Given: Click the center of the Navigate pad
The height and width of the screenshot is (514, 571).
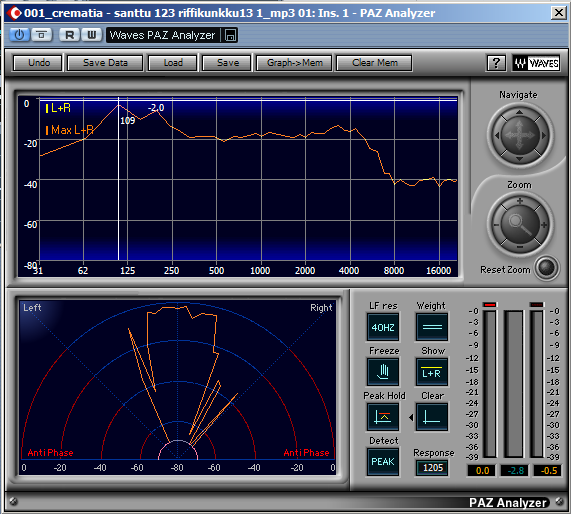Looking at the screenshot, I should coord(520,135).
